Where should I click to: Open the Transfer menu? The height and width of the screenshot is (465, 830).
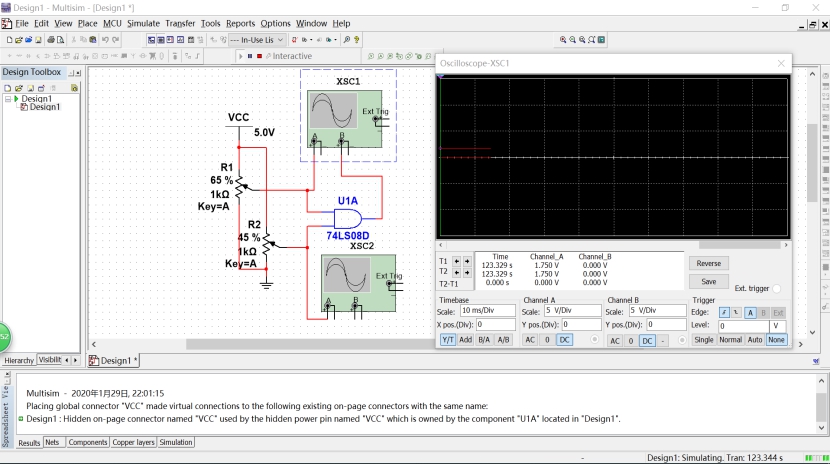click(180, 23)
